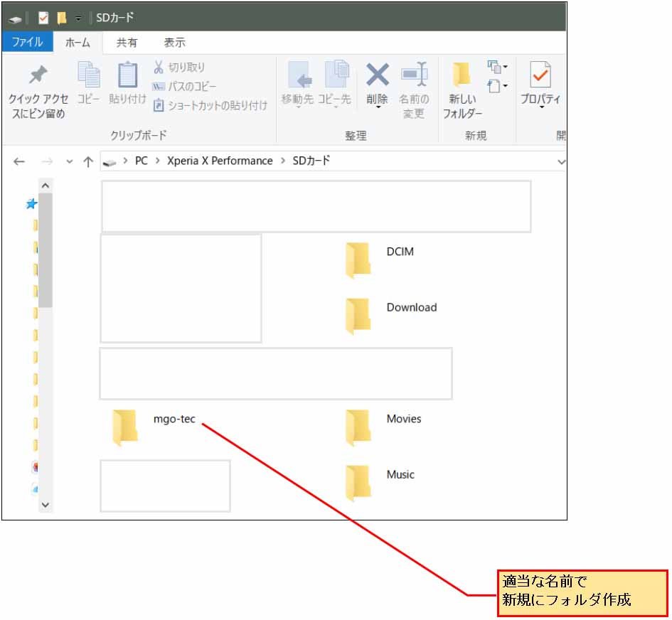This screenshot has height=620, width=672.
Task: Open the Copy To (コピー先) menu
Action: click(334, 84)
